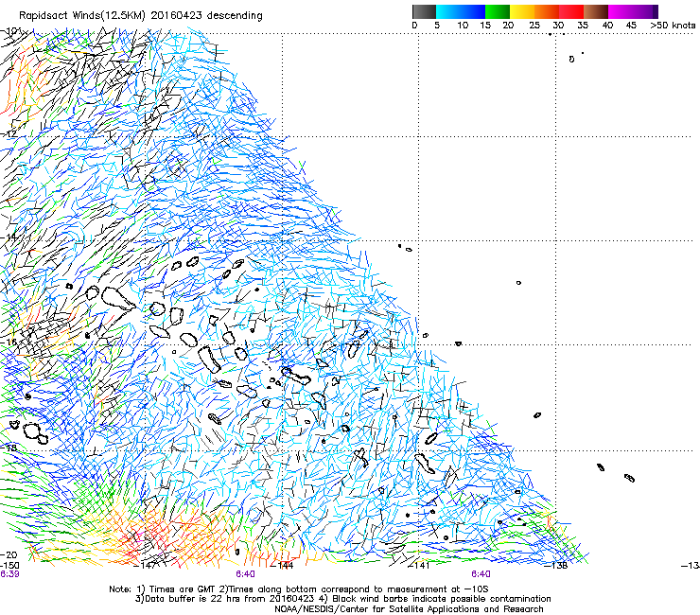Click the '45' label under the color bar
This screenshot has height=615, width=700.
[x=631, y=26]
